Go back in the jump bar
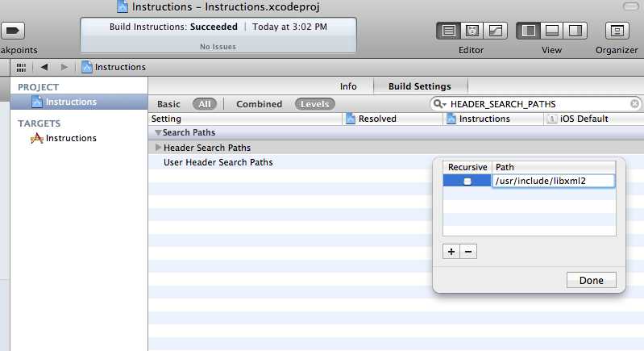The width and height of the screenshot is (644, 351). click(44, 67)
